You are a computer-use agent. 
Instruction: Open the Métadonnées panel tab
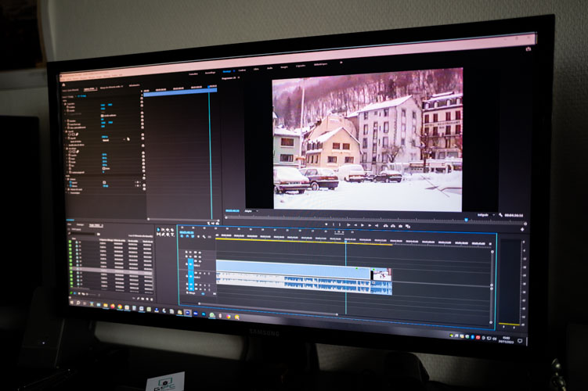point(134,85)
